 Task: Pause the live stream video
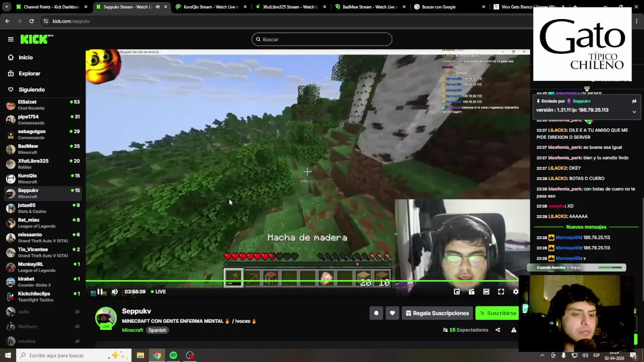click(100, 292)
